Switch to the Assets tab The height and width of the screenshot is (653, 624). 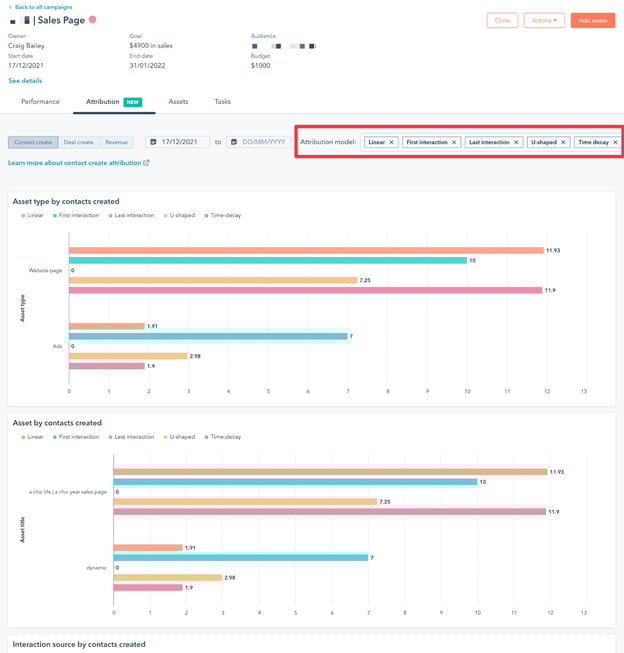pos(178,102)
